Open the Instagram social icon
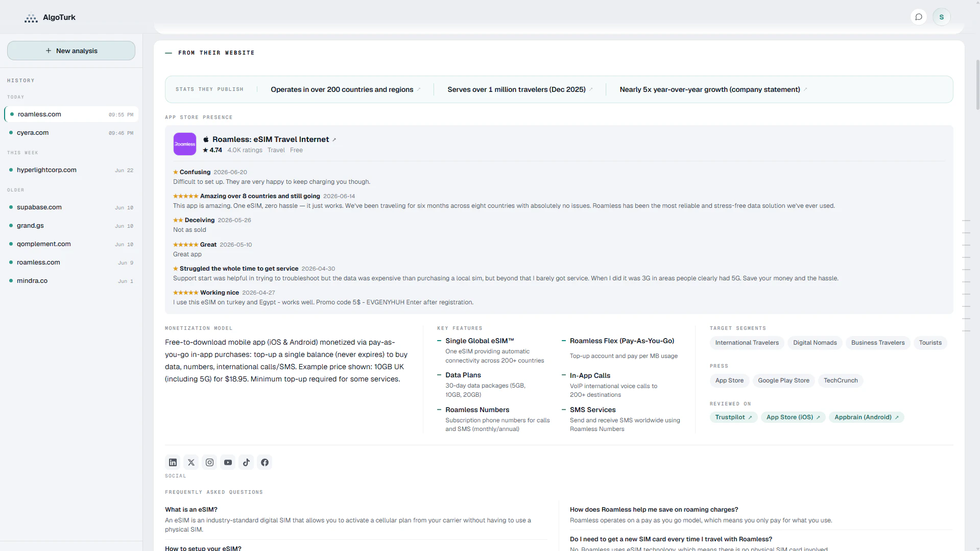This screenshot has height=551, width=980. 209,462
